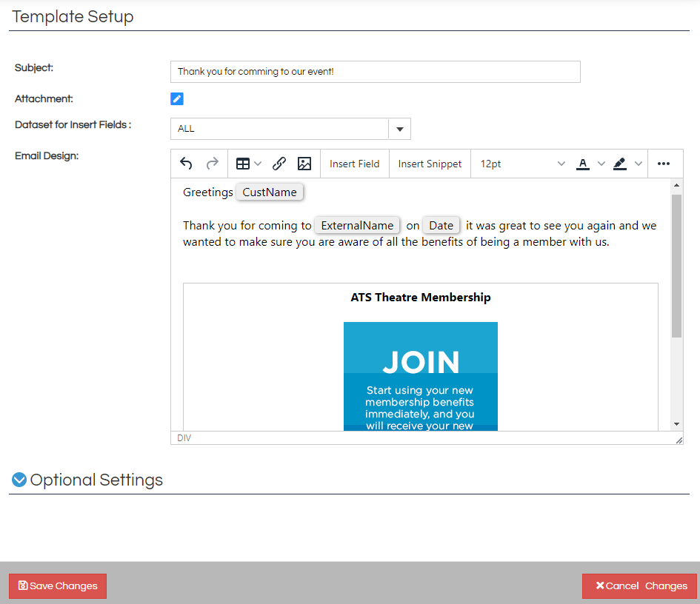Screen dimensions: 700x604
Task: Click the redo arrow in editor toolbar
Action: point(212,164)
